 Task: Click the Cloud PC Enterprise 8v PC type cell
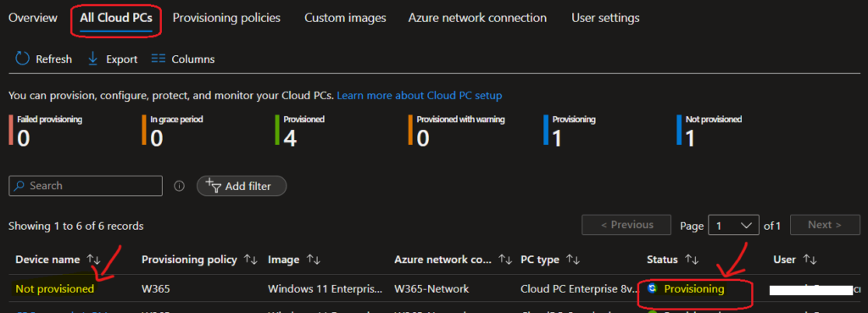pyautogui.click(x=579, y=288)
